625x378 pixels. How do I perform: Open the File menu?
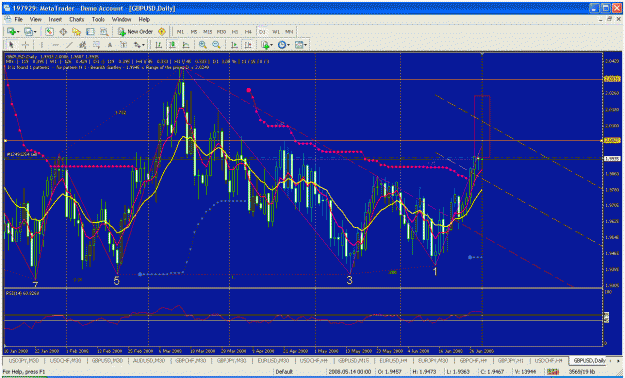(x=18, y=19)
